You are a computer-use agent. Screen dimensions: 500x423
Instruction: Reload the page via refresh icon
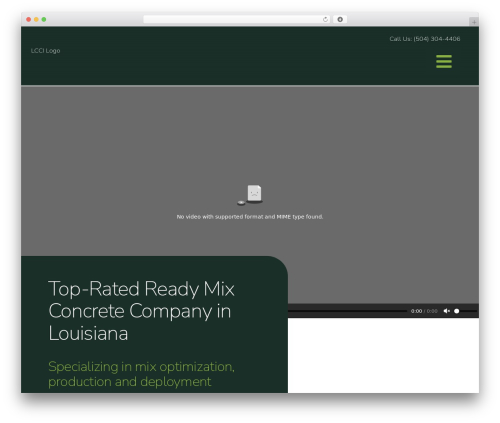pos(325,19)
